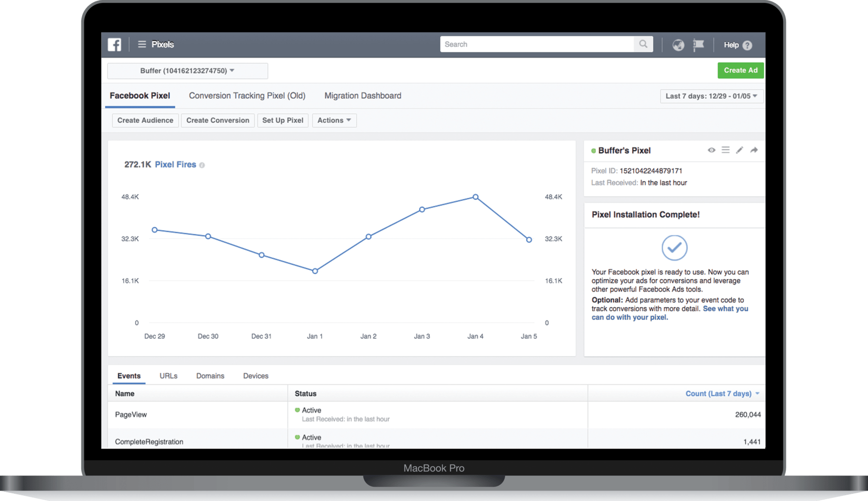Click the Jan 2 data point on chart
Image resolution: width=868 pixels, height=501 pixels.
coord(369,237)
